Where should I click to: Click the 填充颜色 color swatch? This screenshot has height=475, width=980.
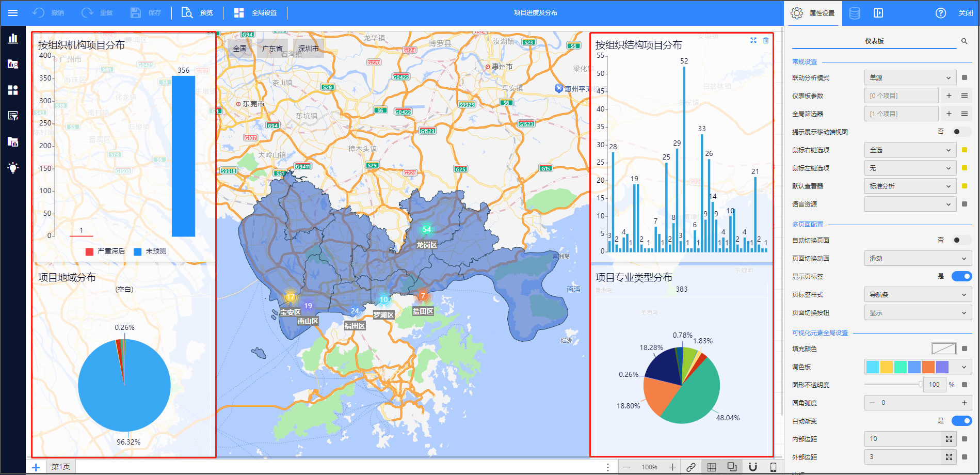tap(943, 349)
